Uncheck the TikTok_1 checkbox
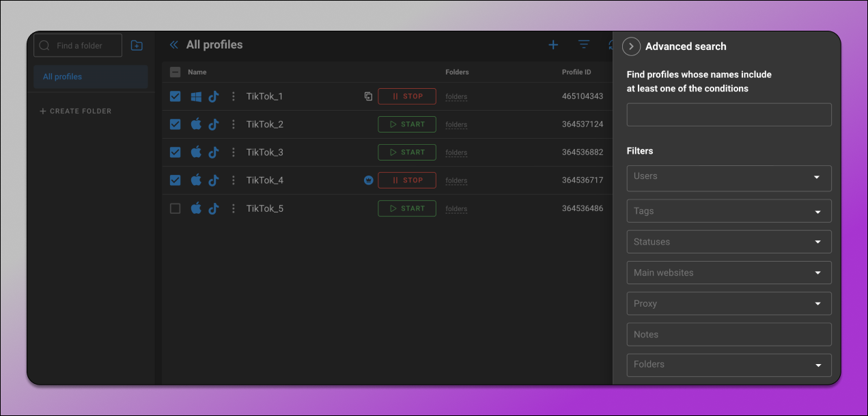The image size is (868, 416). click(175, 96)
